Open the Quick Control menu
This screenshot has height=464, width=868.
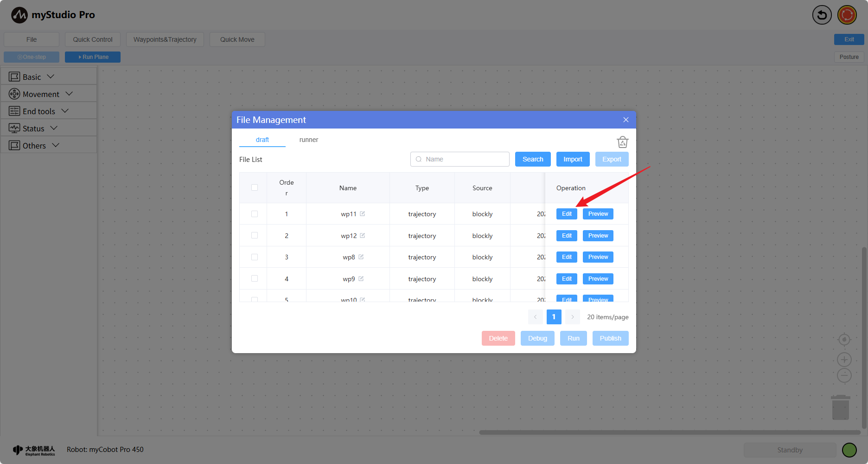point(93,39)
